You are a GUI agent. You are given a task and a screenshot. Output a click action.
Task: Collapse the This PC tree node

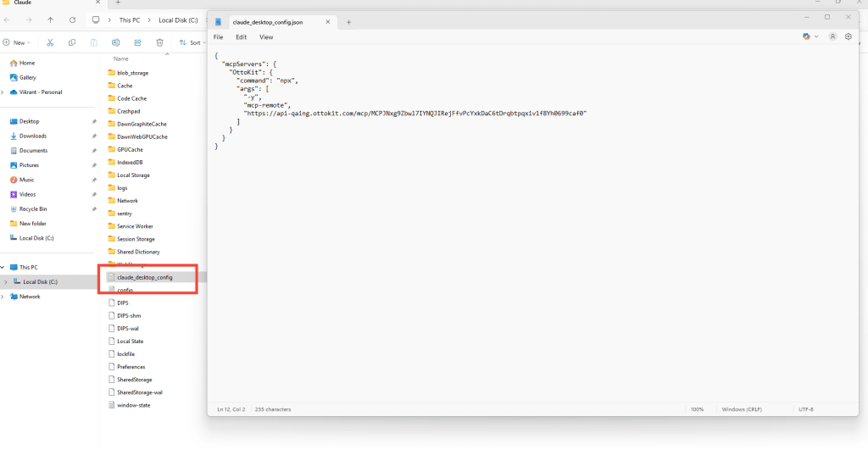click(3, 267)
